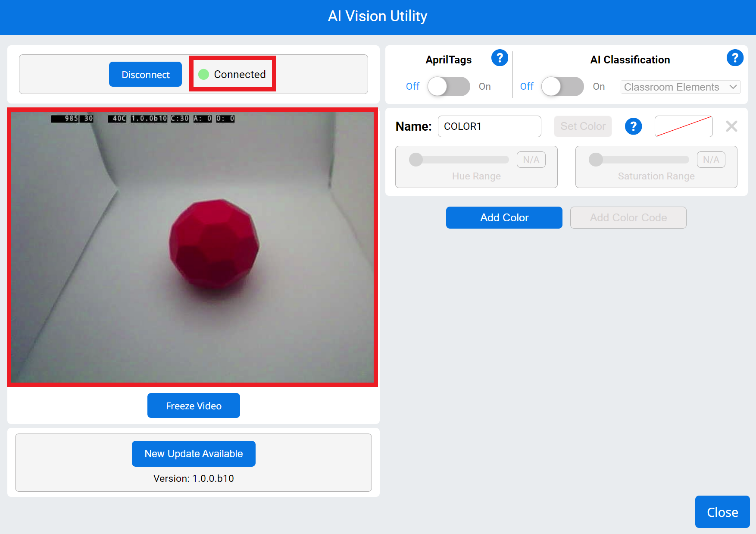The image size is (756, 534).
Task: Select the AI Classification panel header
Action: (630, 60)
